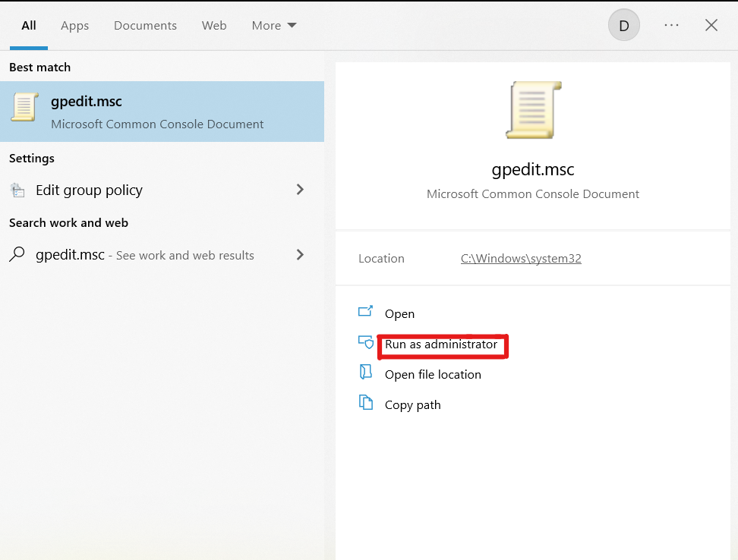Open the C:\Windows\system32 location link
This screenshot has width=738, height=560.
(521, 259)
